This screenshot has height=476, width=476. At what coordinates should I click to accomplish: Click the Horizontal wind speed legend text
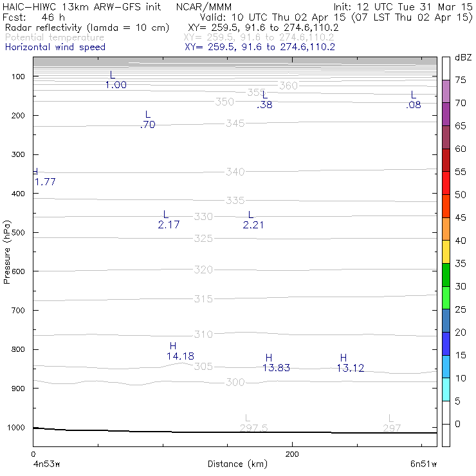tap(55, 48)
